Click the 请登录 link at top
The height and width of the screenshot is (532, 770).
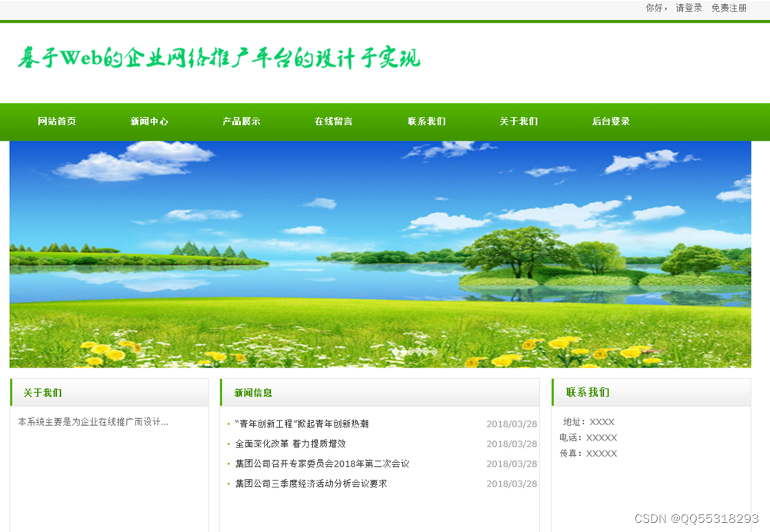coord(689,8)
